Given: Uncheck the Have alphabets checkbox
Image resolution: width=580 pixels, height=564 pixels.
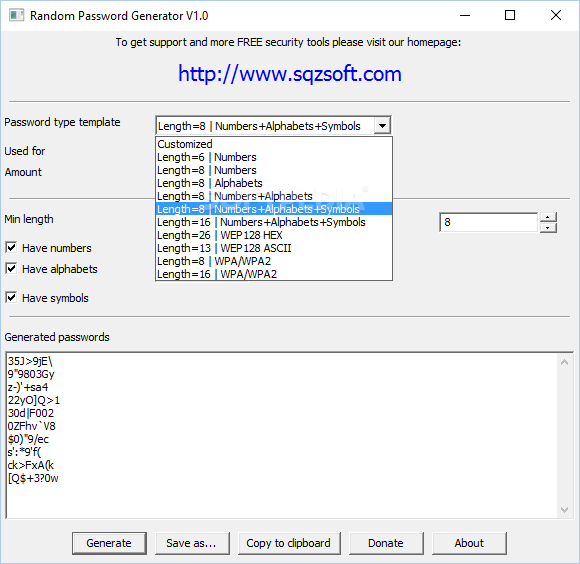Looking at the screenshot, I should 11,269.
